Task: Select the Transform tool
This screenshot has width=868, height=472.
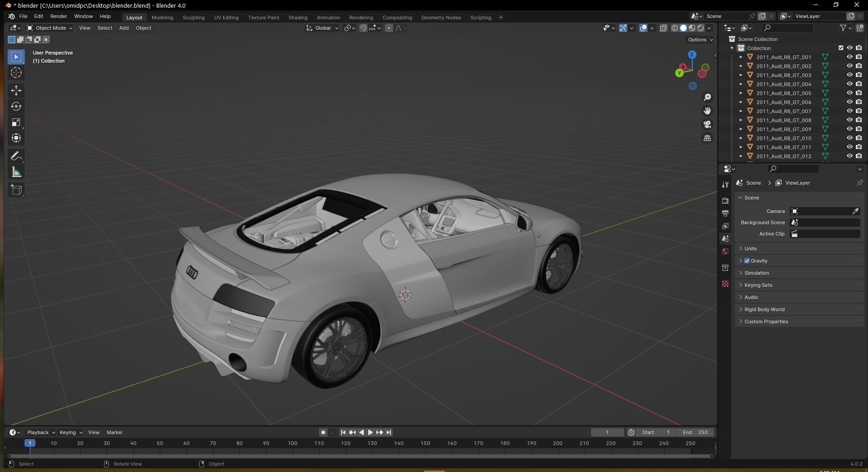Action: pyautogui.click(x=16, y=138)
